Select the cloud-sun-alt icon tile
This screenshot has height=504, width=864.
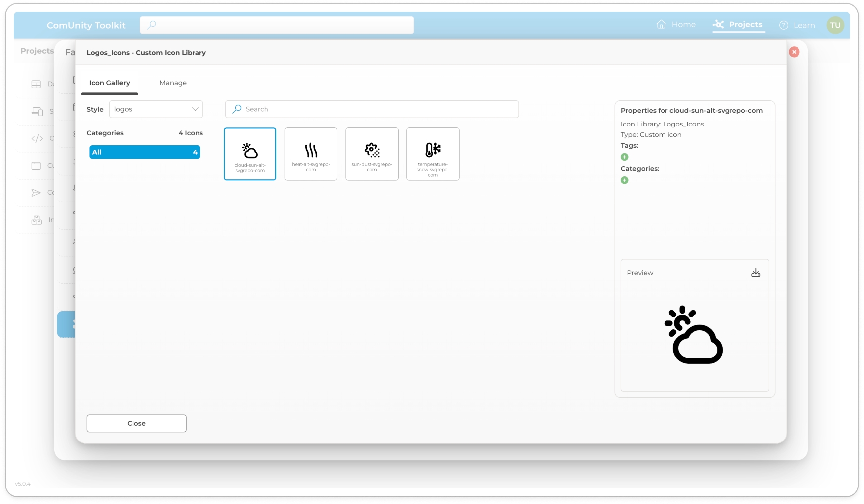tap(250, 154)
